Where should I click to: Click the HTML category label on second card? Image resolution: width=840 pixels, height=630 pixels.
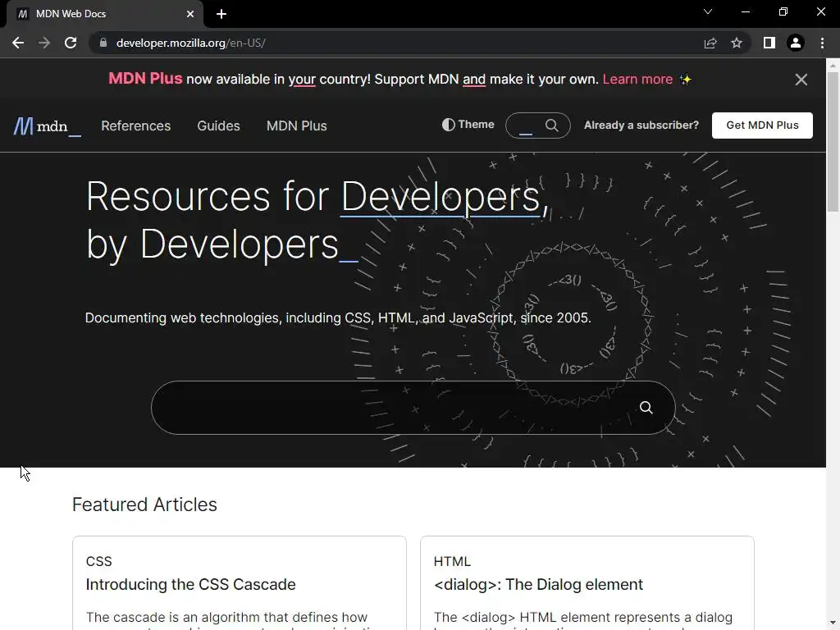[x=452, y=561]
